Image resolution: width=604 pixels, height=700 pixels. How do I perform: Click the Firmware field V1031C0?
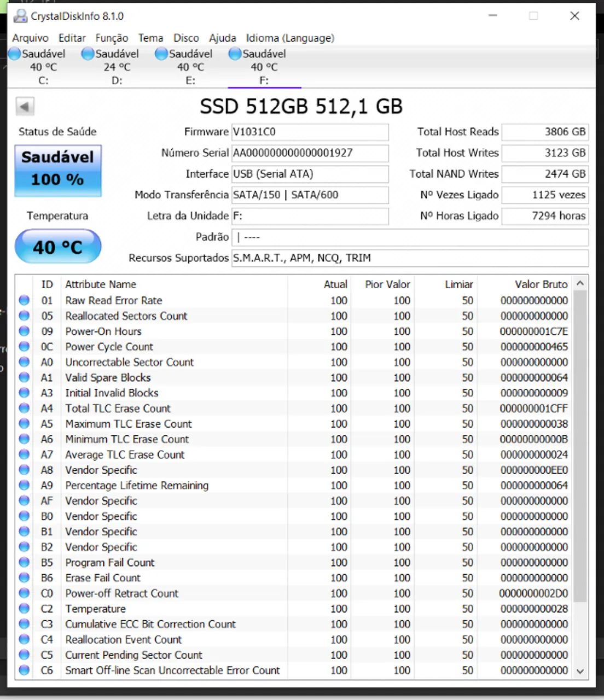tap(310, 132)
